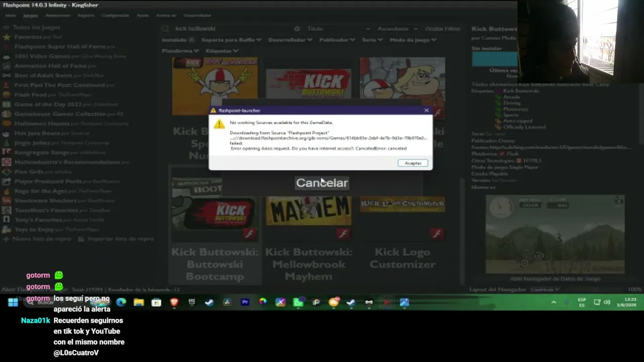This screenshot has height=362, width=644.
Task: Open the Ascendente sort order dropdown
Action: click(397, 29)
